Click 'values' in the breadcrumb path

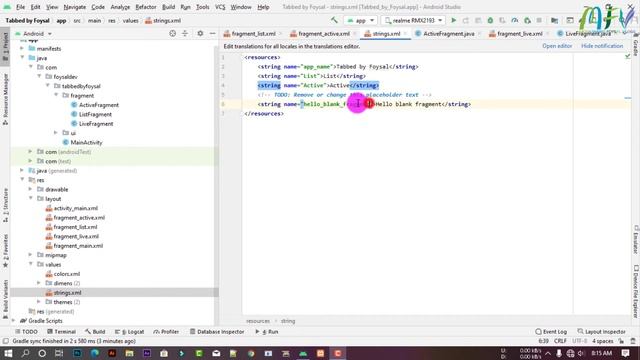131,20
